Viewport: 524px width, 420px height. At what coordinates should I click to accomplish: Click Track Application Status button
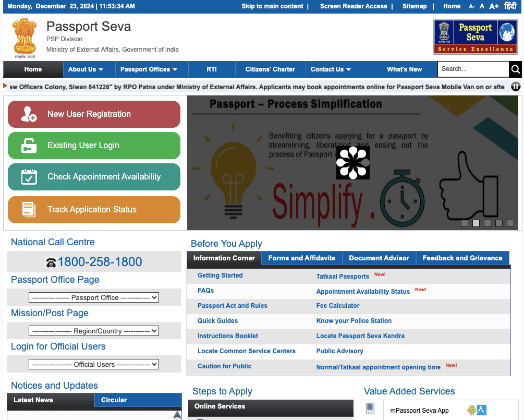(x=94, y=210)
